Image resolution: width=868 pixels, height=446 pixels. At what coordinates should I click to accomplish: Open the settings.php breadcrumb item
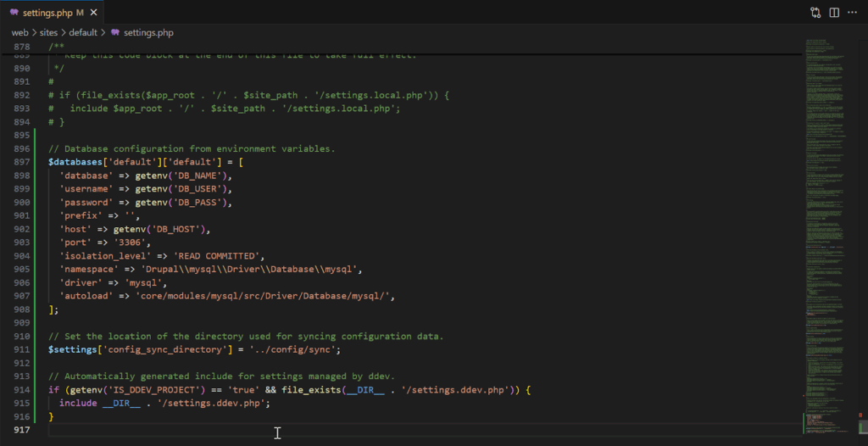click(147, 32)
